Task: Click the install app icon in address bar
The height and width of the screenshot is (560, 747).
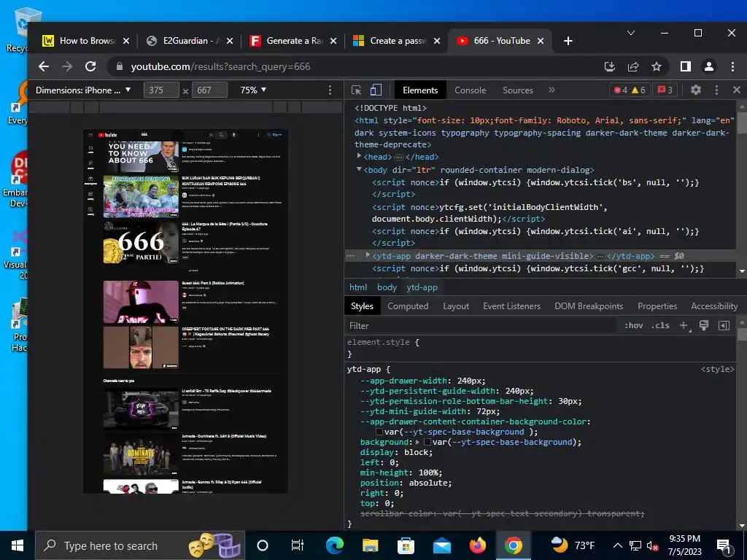Action: click(x=610, y=66)
